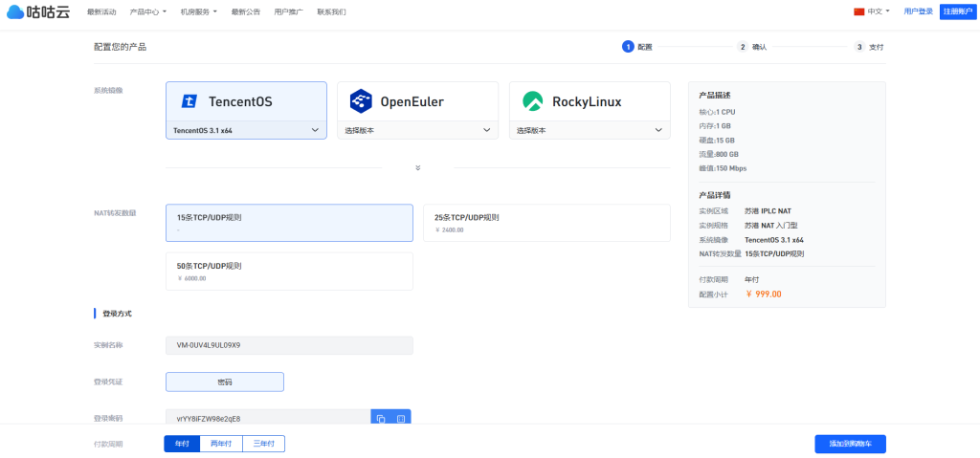Click the RockyLinux logo icon
Screen dimensions: 980x458
coord(533,101)
